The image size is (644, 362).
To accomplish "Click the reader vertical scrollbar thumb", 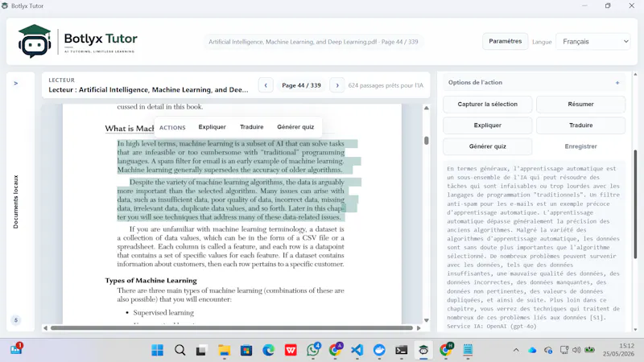I will 427,140.
